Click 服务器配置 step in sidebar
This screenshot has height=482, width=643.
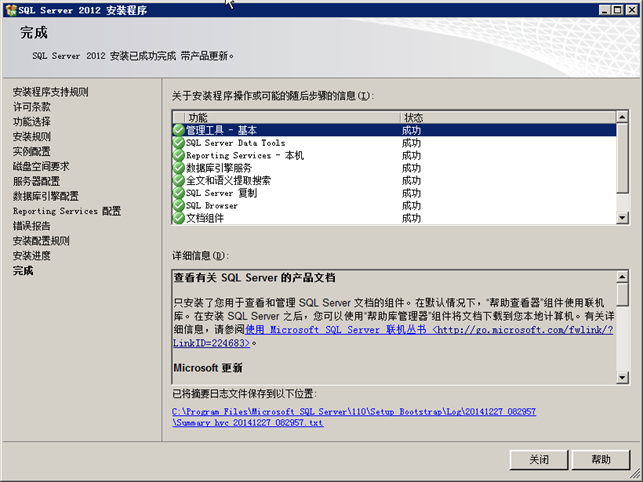point(36,181)
